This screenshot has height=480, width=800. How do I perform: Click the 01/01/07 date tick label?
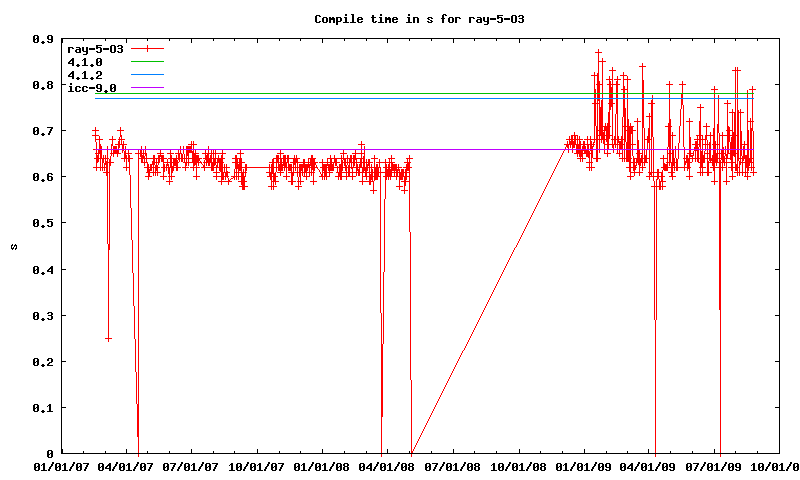[61, 467]
